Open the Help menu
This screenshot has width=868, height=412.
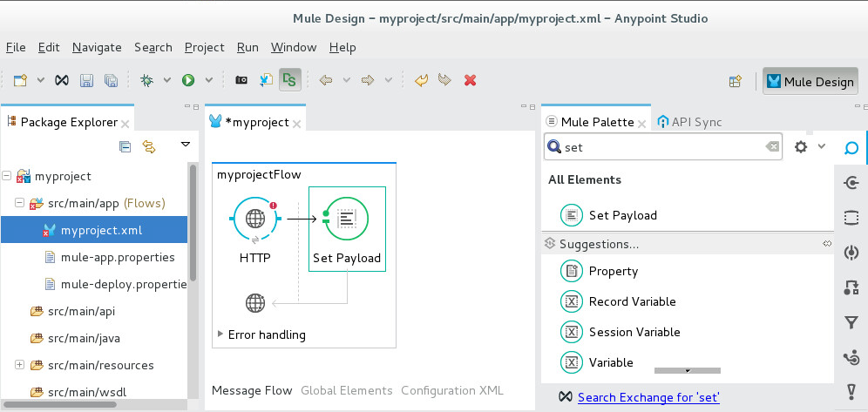342,48
